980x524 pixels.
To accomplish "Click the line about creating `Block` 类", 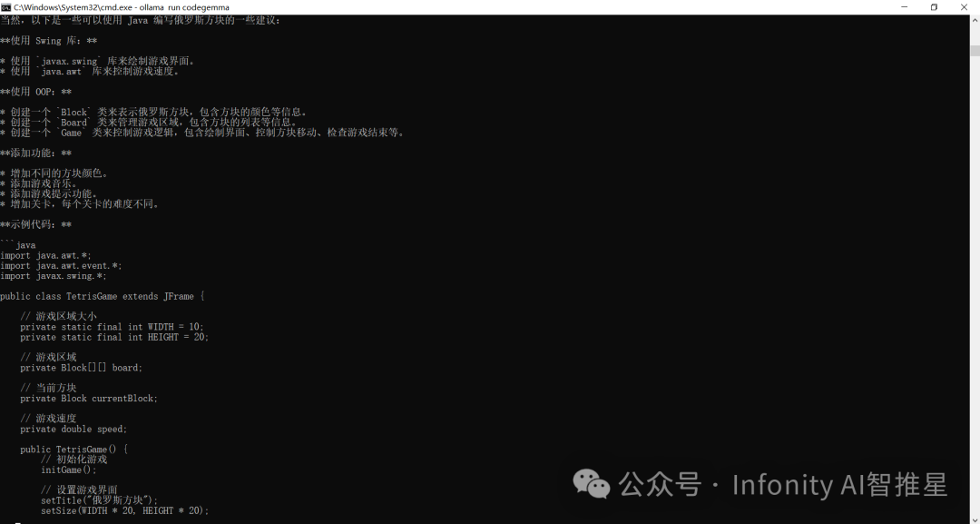I will coord(153,112).
